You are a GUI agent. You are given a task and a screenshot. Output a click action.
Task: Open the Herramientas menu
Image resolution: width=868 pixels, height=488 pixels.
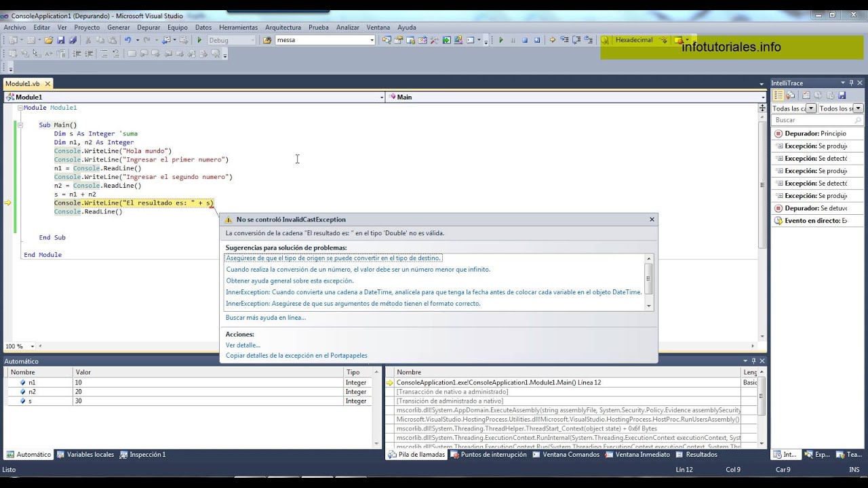(x=238, y=27)
